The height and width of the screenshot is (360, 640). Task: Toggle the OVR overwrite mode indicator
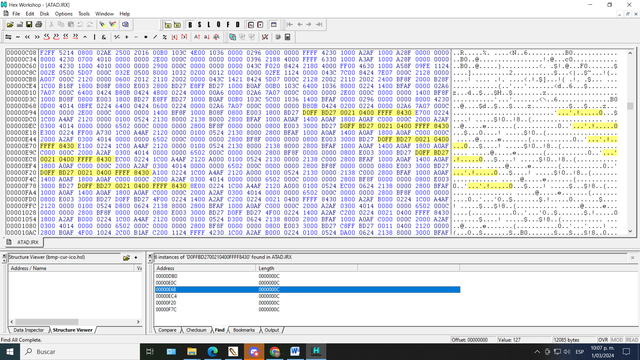tap(603, 340)
